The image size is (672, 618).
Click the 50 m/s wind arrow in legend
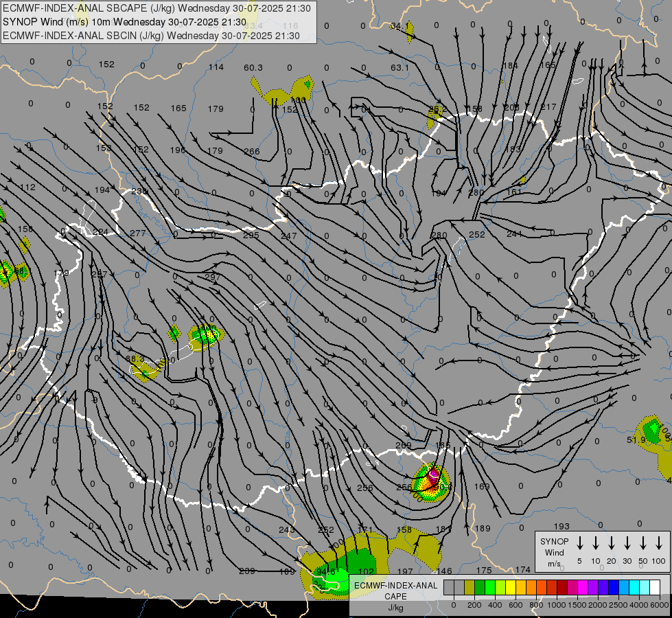(x=643, y=543)
